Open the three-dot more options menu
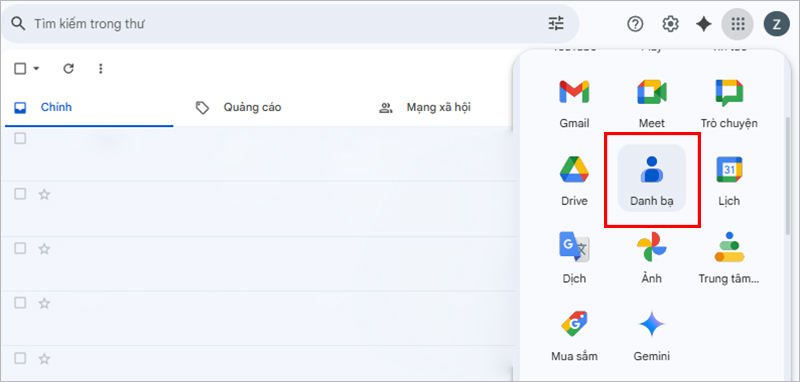The height and width of the screenshot is (382, 800). point(101,68)
